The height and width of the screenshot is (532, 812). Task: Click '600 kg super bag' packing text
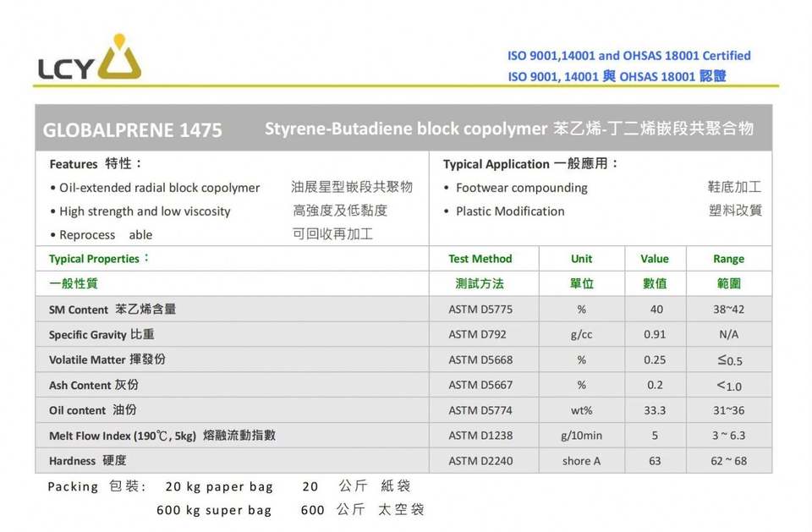point(214,510)
